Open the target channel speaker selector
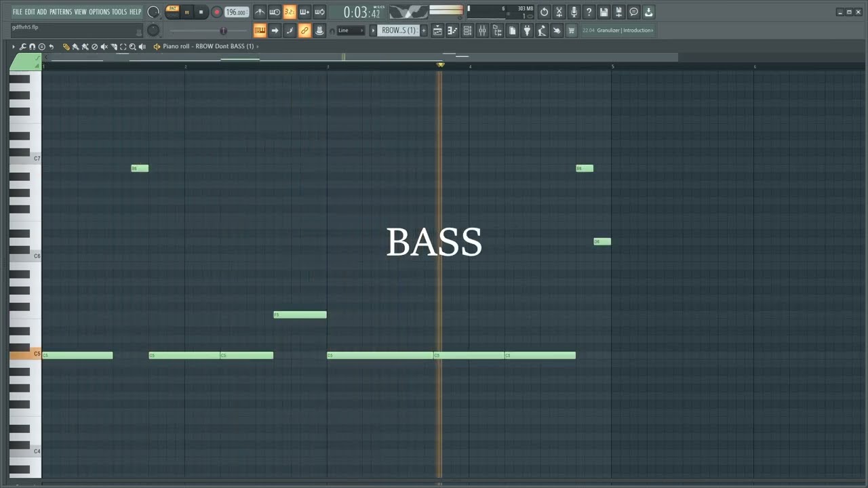Screen dimensions: 868x488 [157, 46]
